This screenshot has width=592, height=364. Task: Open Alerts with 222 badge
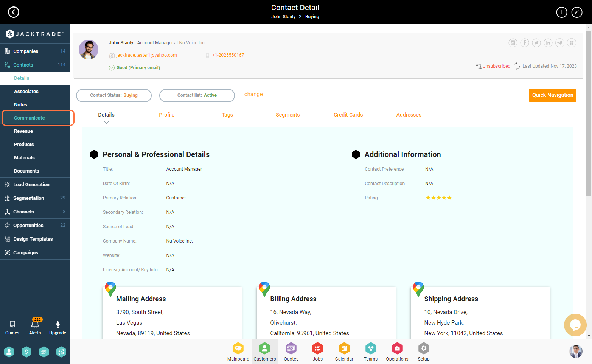point(35,327)
